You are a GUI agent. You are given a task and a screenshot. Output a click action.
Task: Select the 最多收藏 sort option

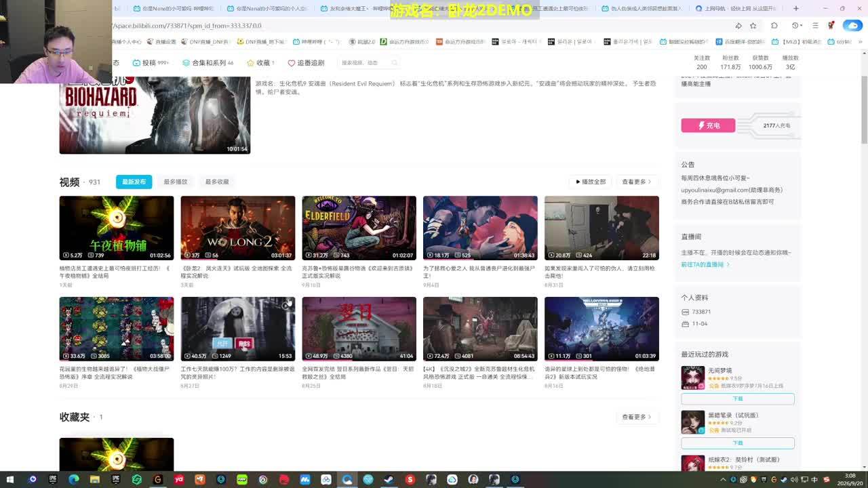217,182
